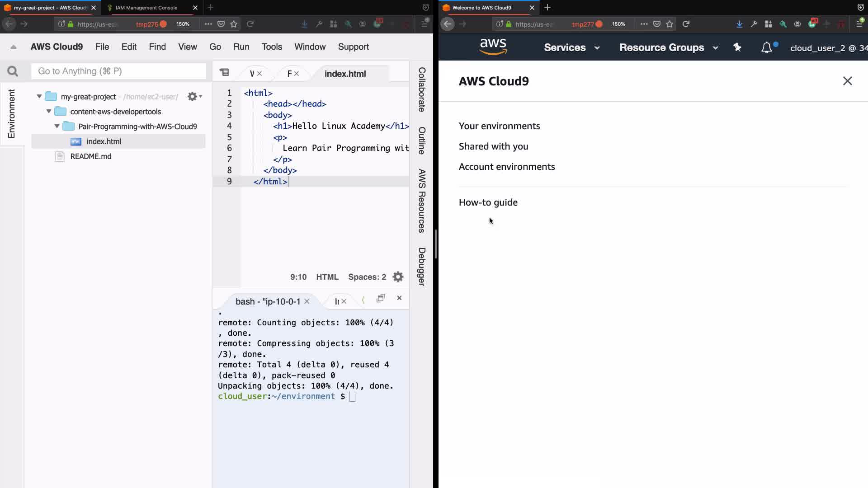Click the AWS notifications bell icon
Image resolution: width=868 pixels, height=488 pixels.
(767, 48)
